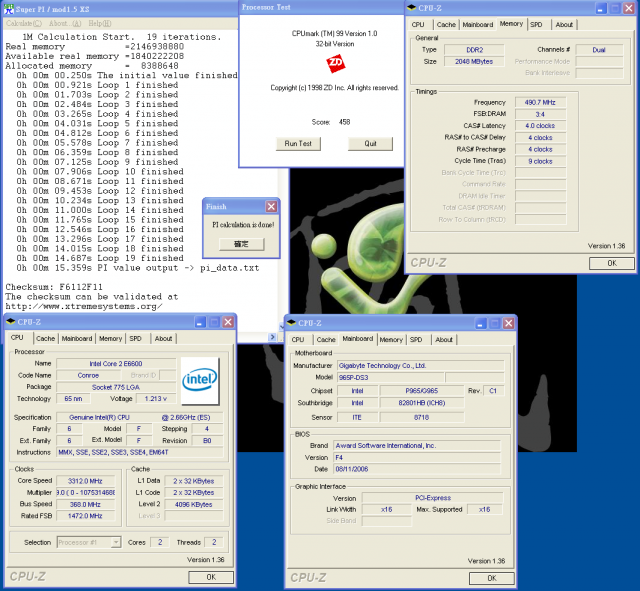
Task: Click the Bus Speed 368.0 MHz value
Action: (x=85, y=504)
